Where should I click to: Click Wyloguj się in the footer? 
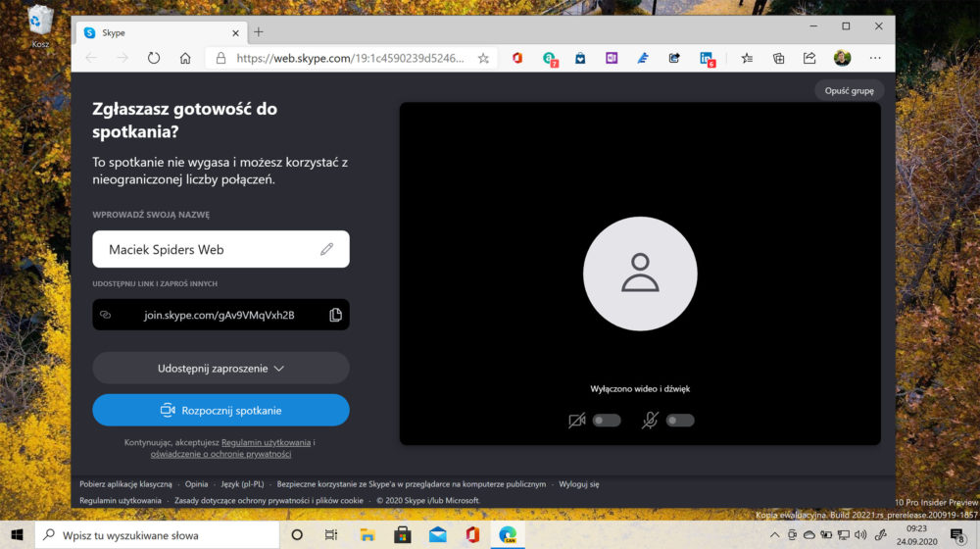579,484
